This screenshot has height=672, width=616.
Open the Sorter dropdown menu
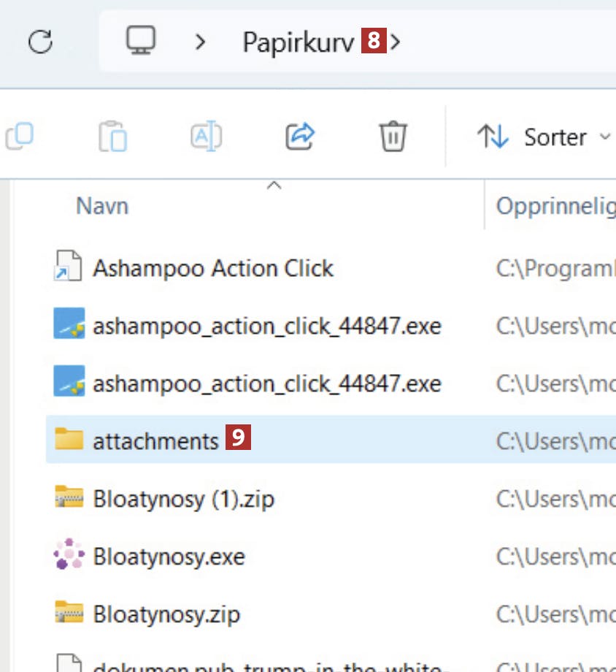544,137
